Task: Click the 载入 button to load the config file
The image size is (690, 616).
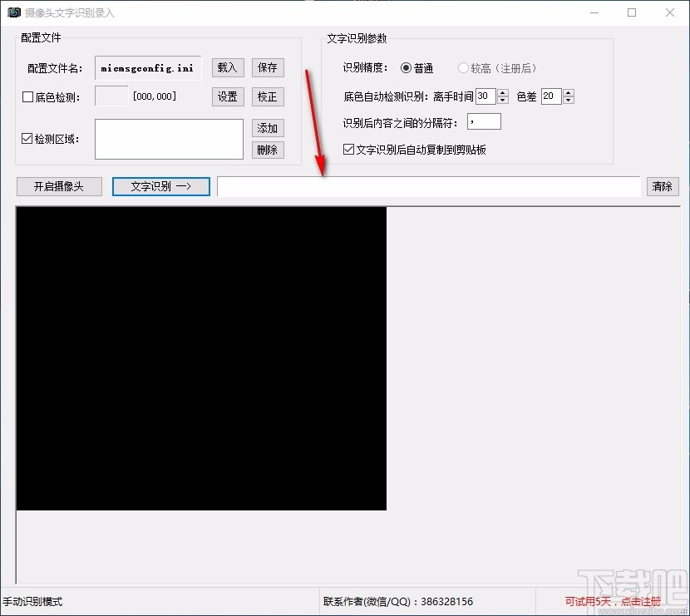Action: [x=227, y=67]
